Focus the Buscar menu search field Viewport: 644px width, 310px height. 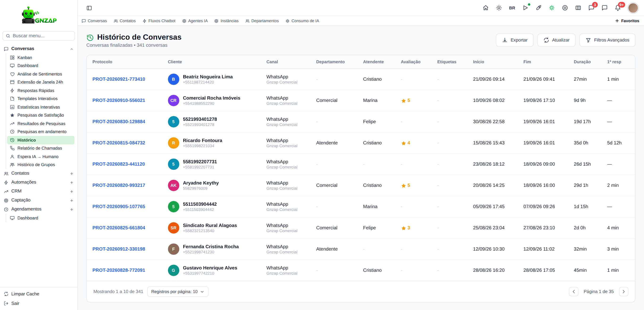[x=39, y=36]
